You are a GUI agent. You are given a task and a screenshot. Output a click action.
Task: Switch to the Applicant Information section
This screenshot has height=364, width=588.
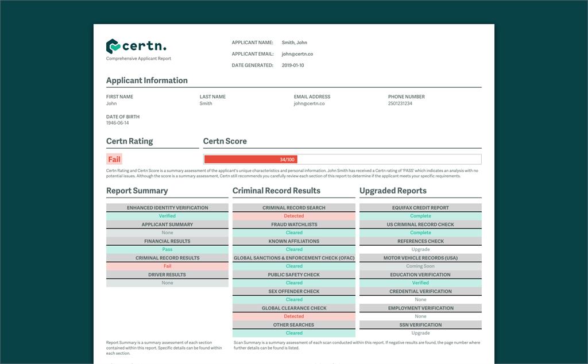click(146, 80)
